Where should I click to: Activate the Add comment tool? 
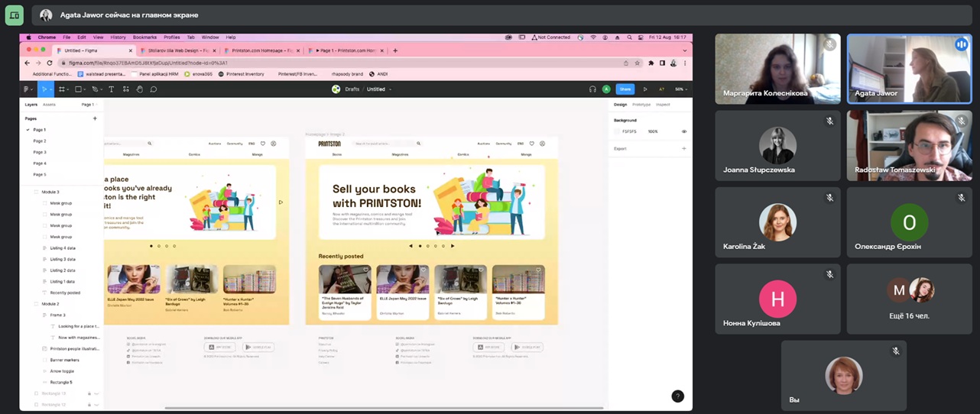coord(154,89)
